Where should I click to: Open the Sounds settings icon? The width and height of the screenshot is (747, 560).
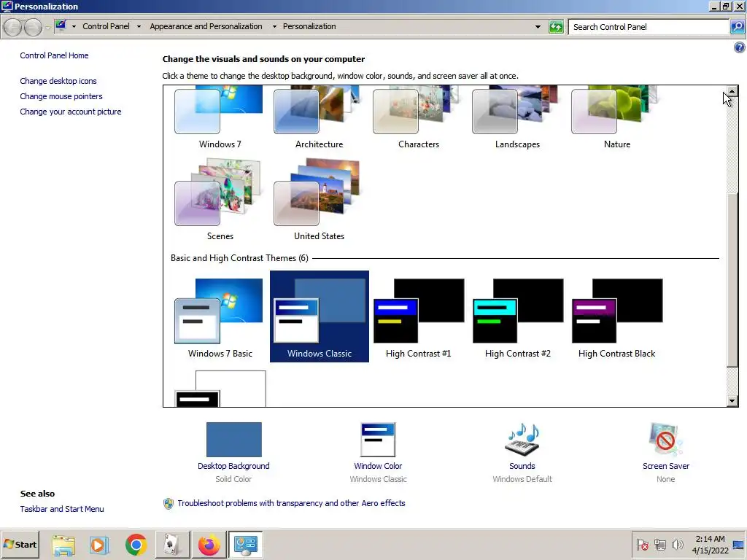pos(522,440)
